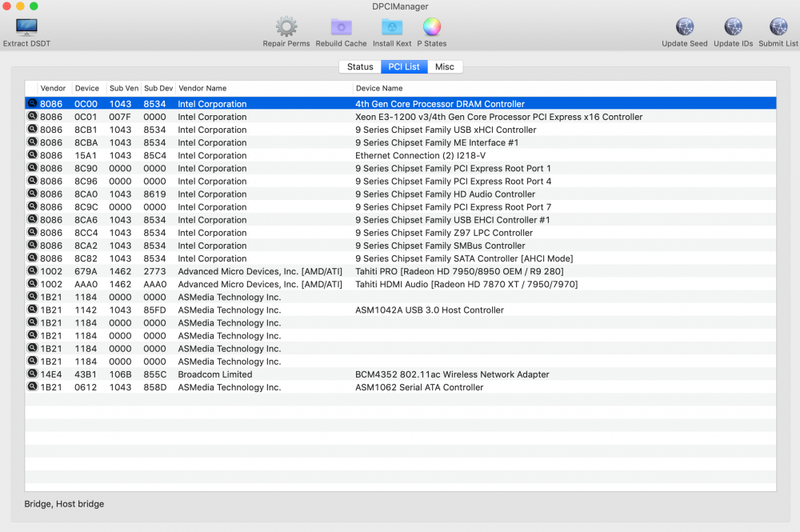Click magnifier icon for Z97 LPC Controller row
Viewport: 800px width, 532px height.
(x=32, y=232)
